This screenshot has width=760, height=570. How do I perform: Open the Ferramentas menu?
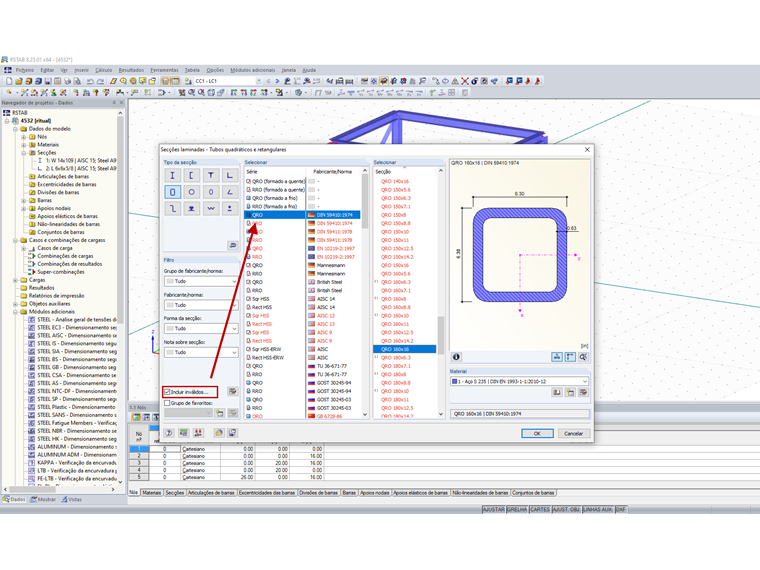pos(164,70)
